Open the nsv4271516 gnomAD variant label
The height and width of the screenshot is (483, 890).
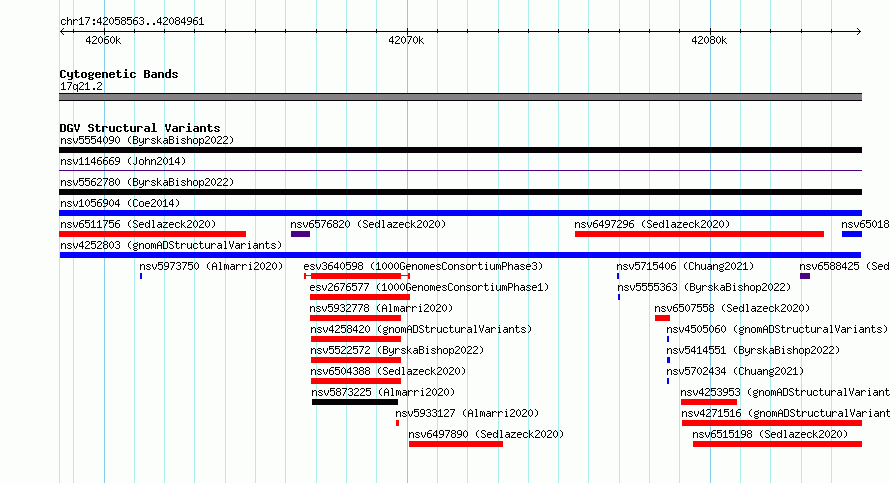[786, 413]
